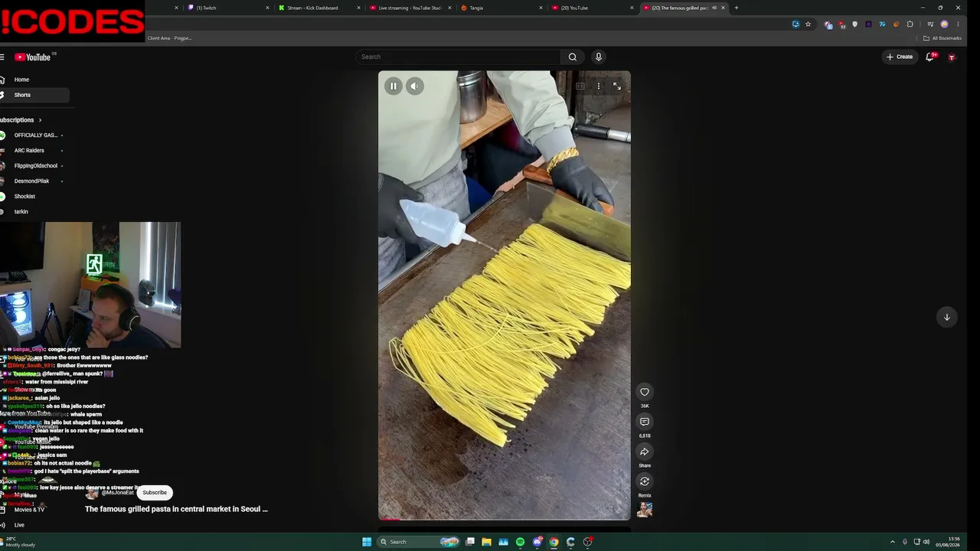The image size is (980, 551).
Task: Open YouTube notifications bell
Action: point(930,57)
